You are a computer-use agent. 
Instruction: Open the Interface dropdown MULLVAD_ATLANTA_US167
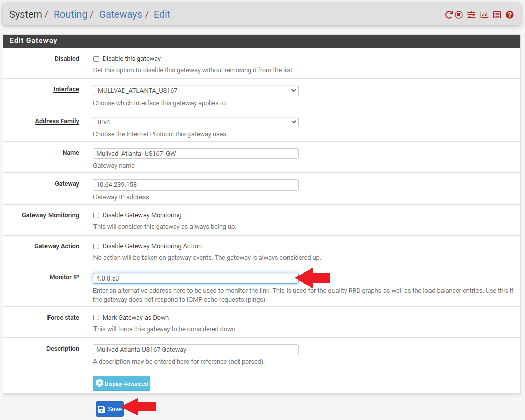tap(196, 90)
